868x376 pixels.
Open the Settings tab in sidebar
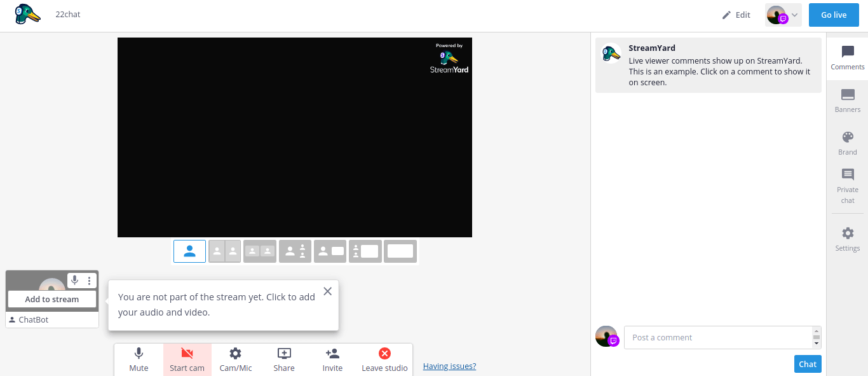[x=848, y=239]
